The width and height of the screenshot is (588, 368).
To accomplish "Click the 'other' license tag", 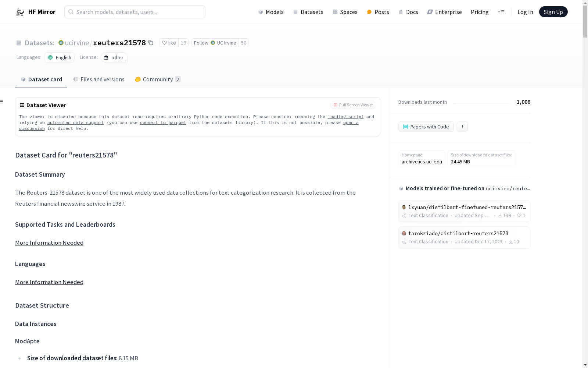I will (114, 57).
